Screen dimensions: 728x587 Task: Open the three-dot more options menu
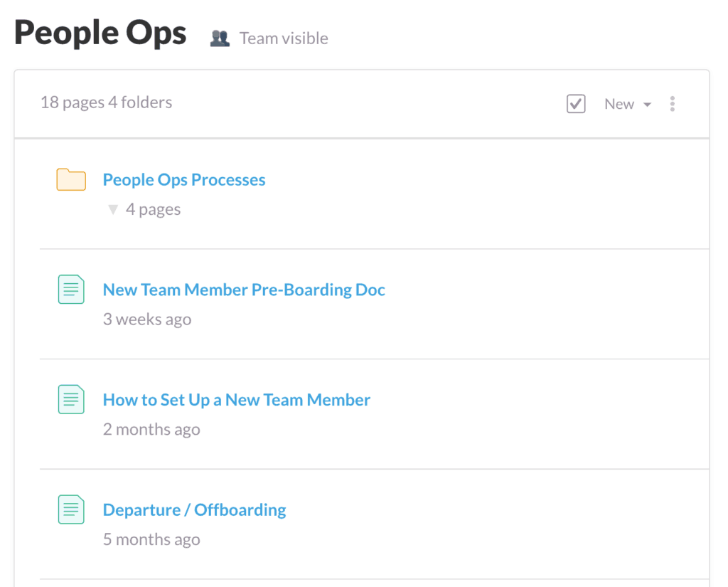coord(672,104)
